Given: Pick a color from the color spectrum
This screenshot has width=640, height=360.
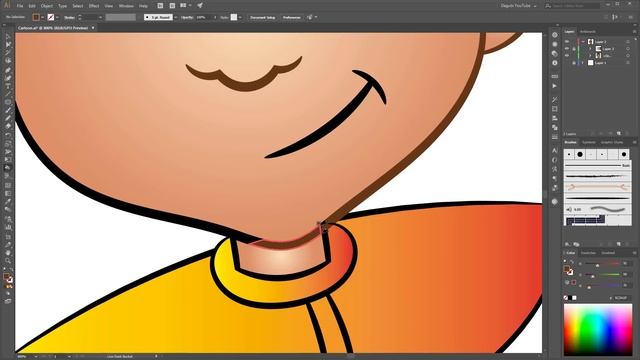Looking at the screenshot, I should [598, 330].
